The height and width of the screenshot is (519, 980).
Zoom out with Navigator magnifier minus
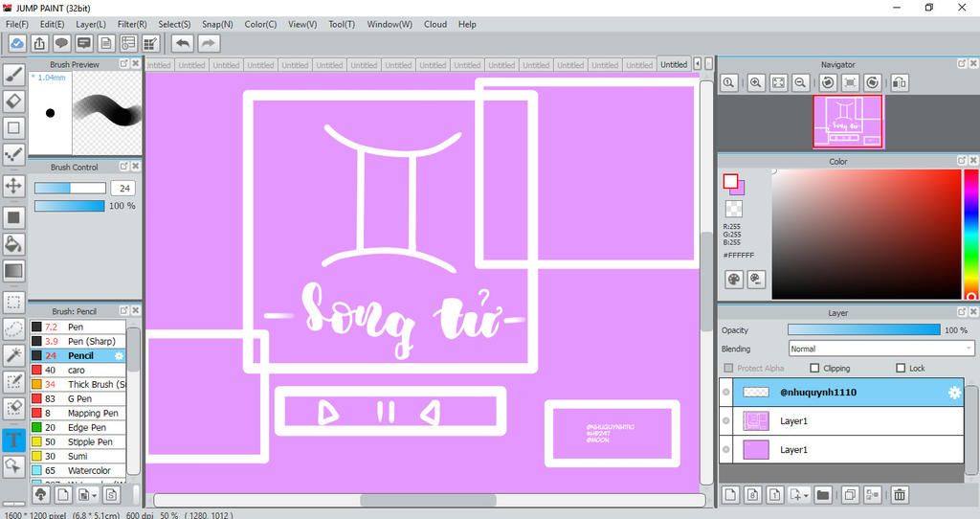point(801,82)
